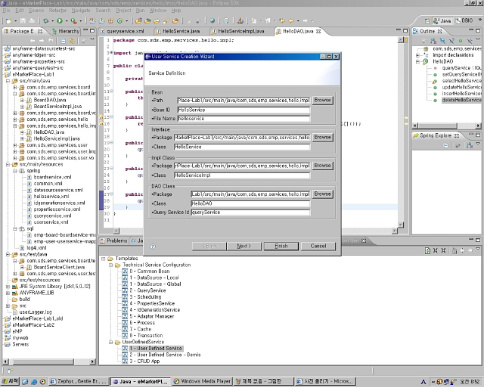The image size is (484, 387).
Task: Collapse the src/main/resources folder
Action: (x=8, y=164)
